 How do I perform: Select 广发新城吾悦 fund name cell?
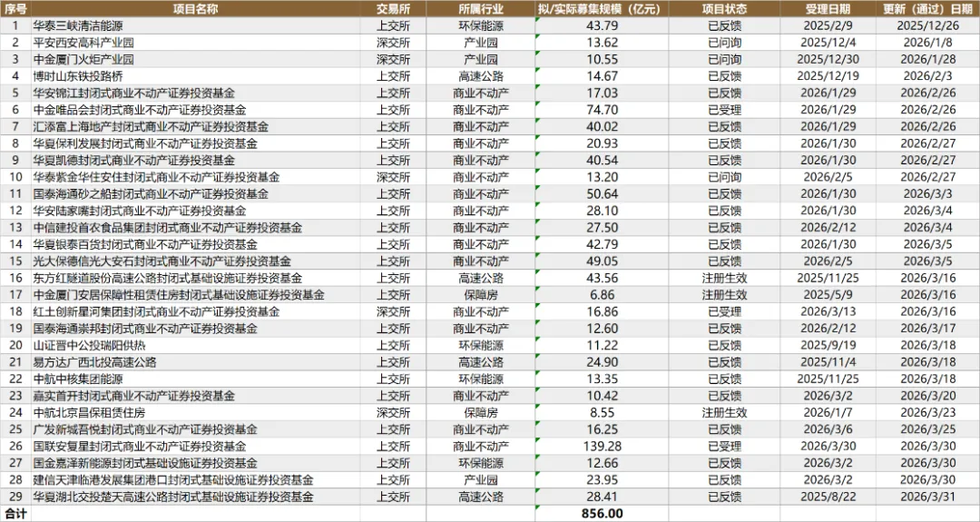[196, 429]
